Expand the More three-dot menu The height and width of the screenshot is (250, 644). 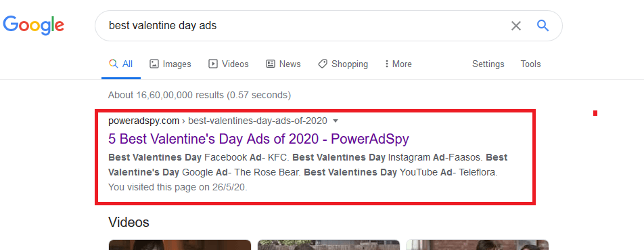(x=386, y=64)
